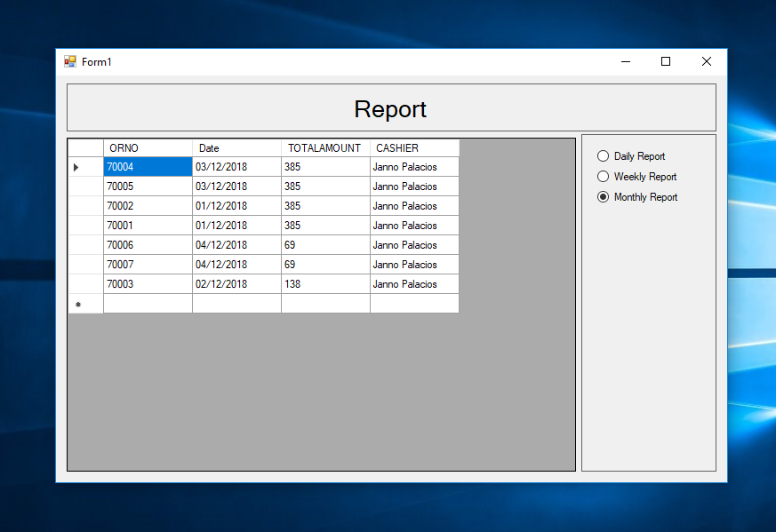Click the date cell for order 70005
776x532 pixels.
(x=237, y=187)
